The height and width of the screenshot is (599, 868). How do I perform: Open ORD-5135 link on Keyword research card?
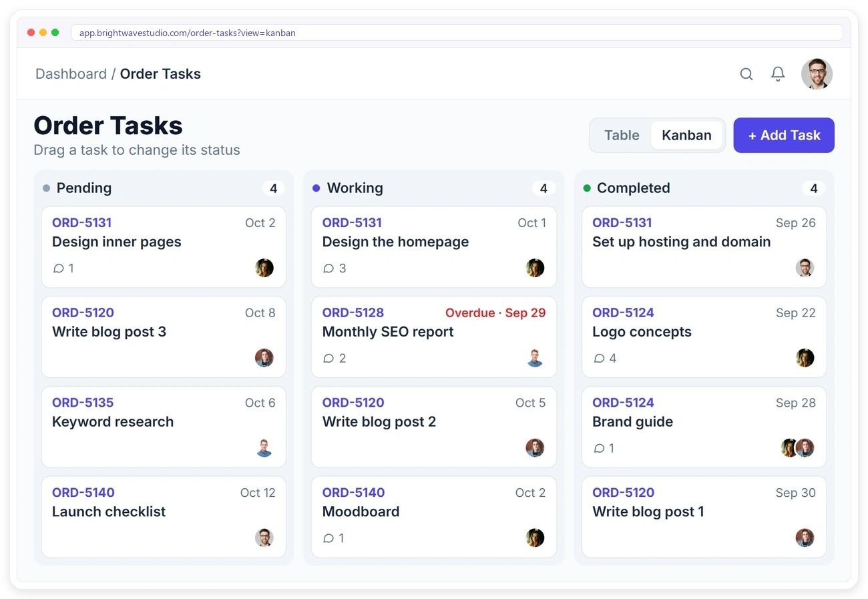[x=83, y=403]
